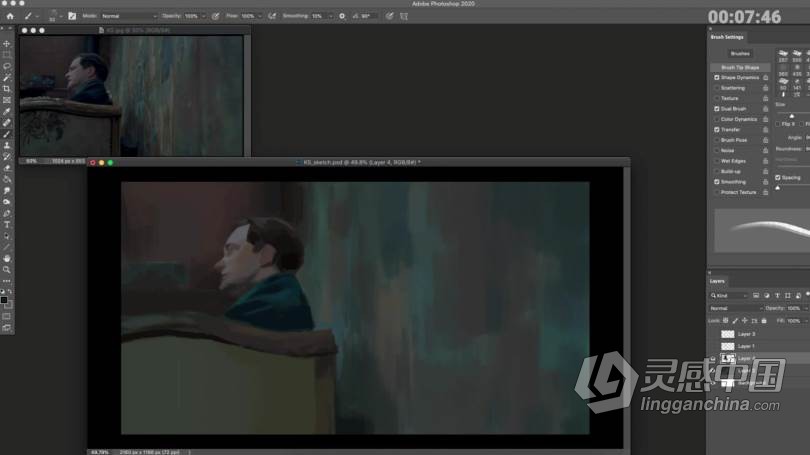This screenshot has height=455, width=810.
Task: Open layer filter Kind dropdown
Action: pos(729,295)
